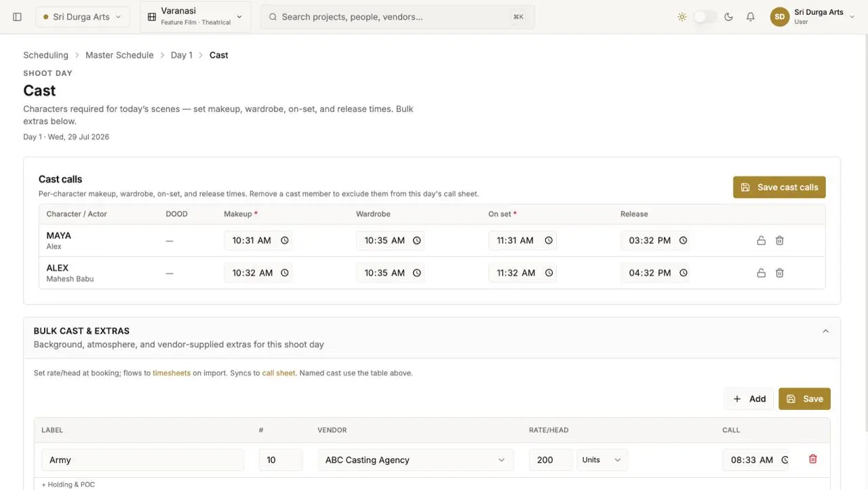The image size is (868, 490).
Task: Open clock picker for Army call time
Action: click(x=785, y=459)
